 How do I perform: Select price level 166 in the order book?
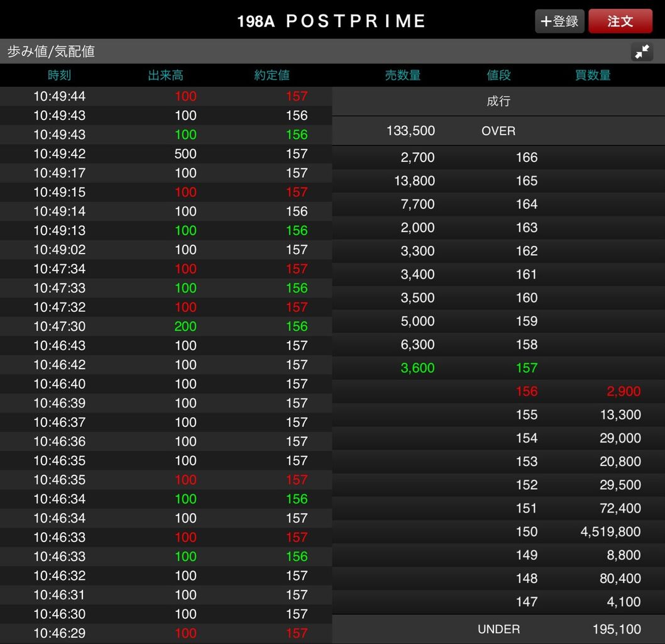pos(527,157)
